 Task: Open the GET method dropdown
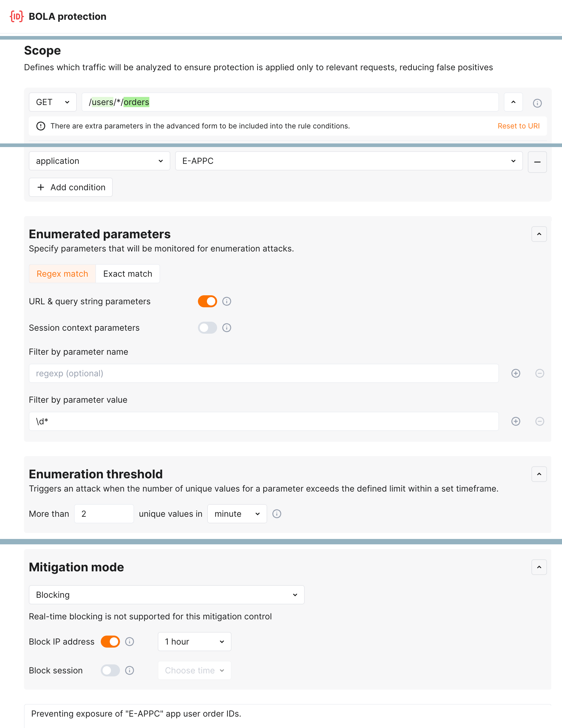coord(52,102)
